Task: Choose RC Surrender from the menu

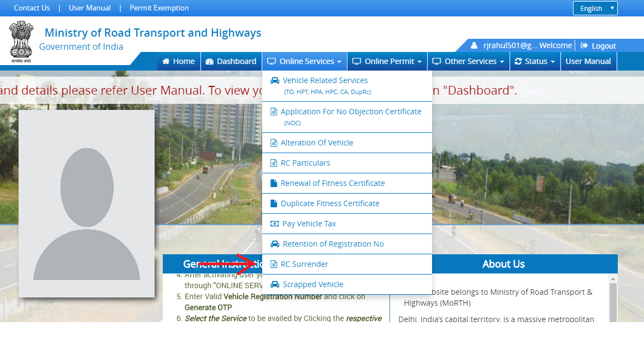Action: click(347, 264)
